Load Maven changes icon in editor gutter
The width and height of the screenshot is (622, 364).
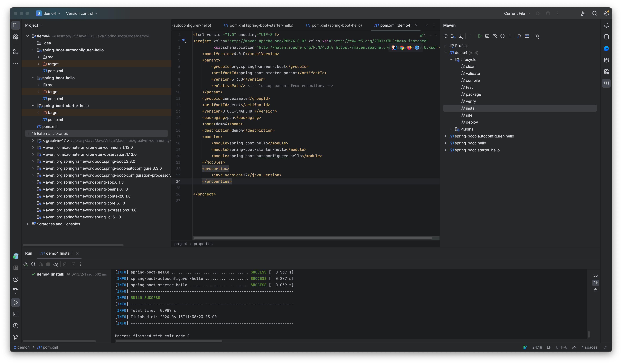[184, 41]
